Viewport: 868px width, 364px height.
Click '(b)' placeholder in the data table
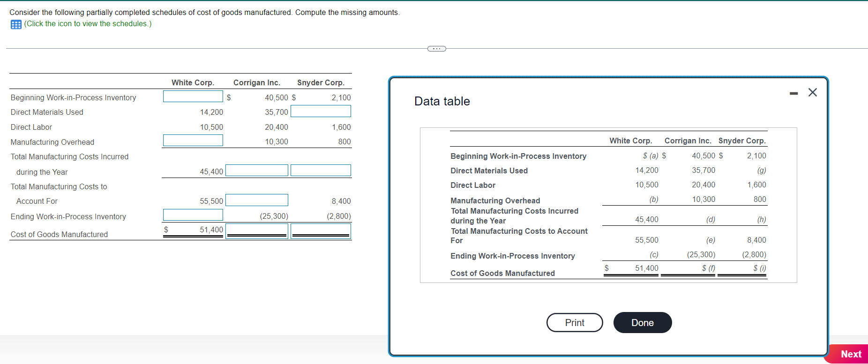click(x=654, y=200)
